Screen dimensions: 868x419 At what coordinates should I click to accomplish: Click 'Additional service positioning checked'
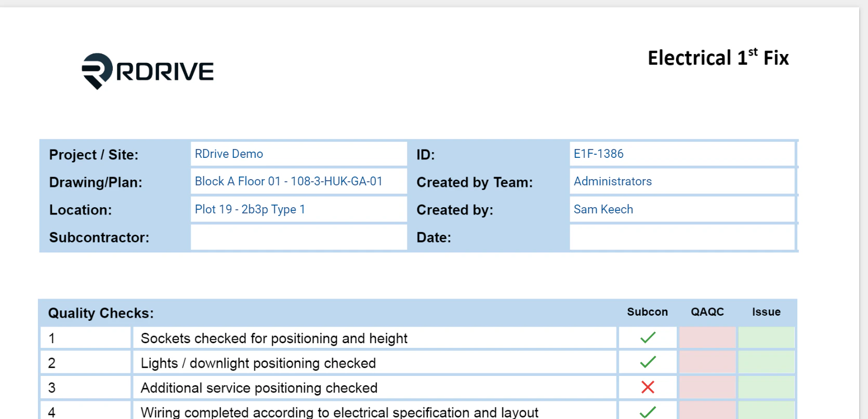point(259,388)
